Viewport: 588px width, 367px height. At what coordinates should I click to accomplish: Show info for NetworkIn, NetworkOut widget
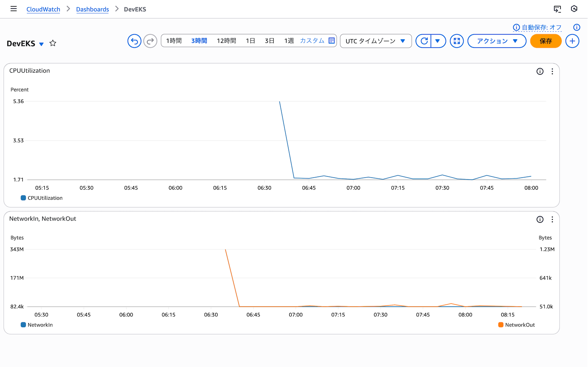coord(540,219)
